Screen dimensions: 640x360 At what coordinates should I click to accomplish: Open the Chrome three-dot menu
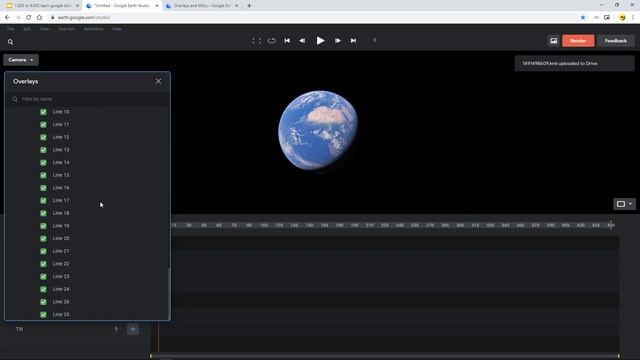click(633, 18)
